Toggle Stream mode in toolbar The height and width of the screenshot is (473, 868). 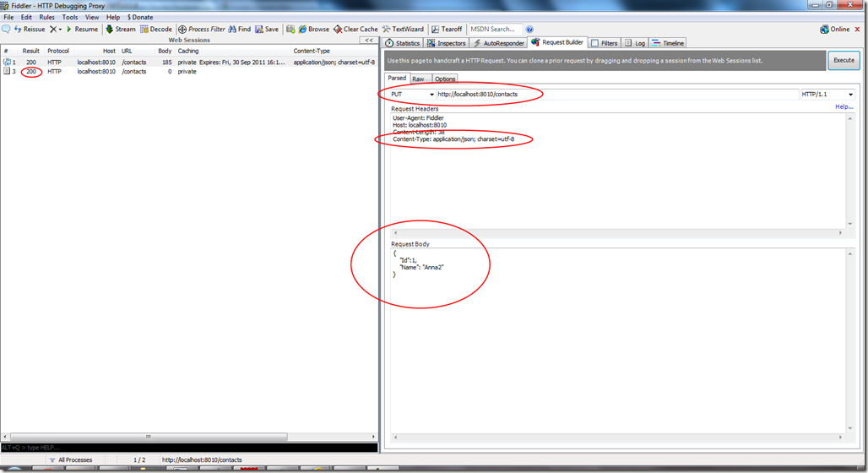coord(121,29)
